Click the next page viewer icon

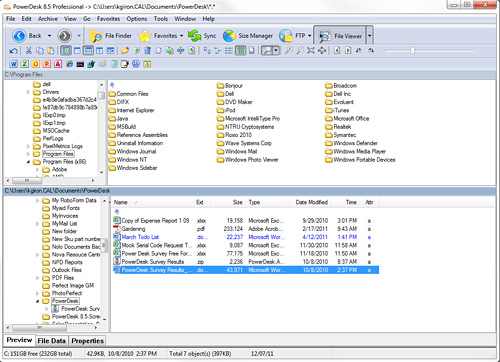[x=348, y=51]
